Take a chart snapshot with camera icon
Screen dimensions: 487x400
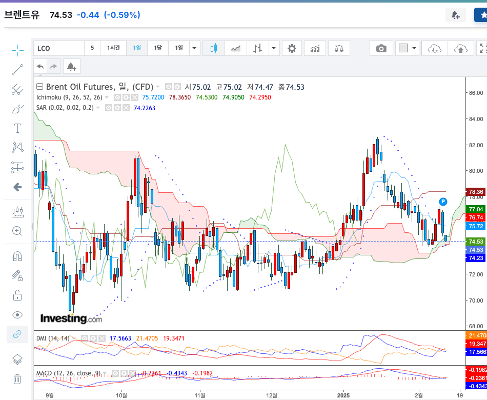tap(381, 49)
